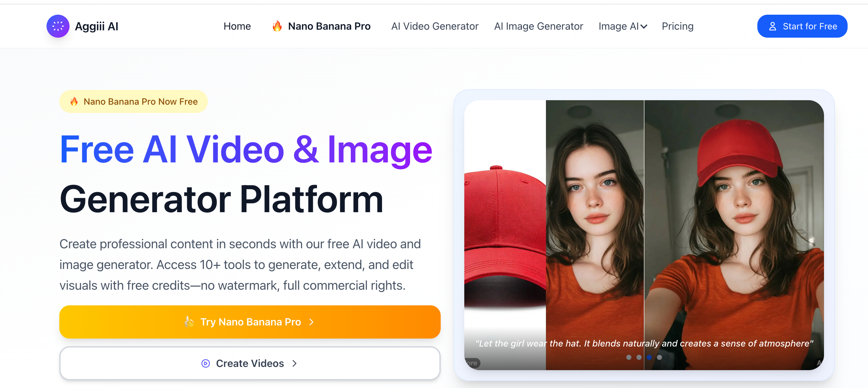Viewport: 868px width, 388px height.
Task: Open the AI Image Generator section
Action: tap(538, 26)
